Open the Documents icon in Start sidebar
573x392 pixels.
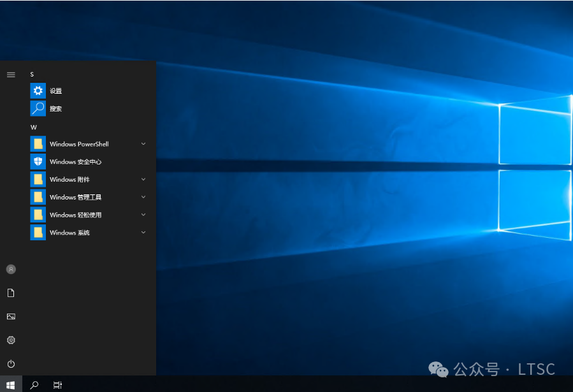click(x=11, y=293)
